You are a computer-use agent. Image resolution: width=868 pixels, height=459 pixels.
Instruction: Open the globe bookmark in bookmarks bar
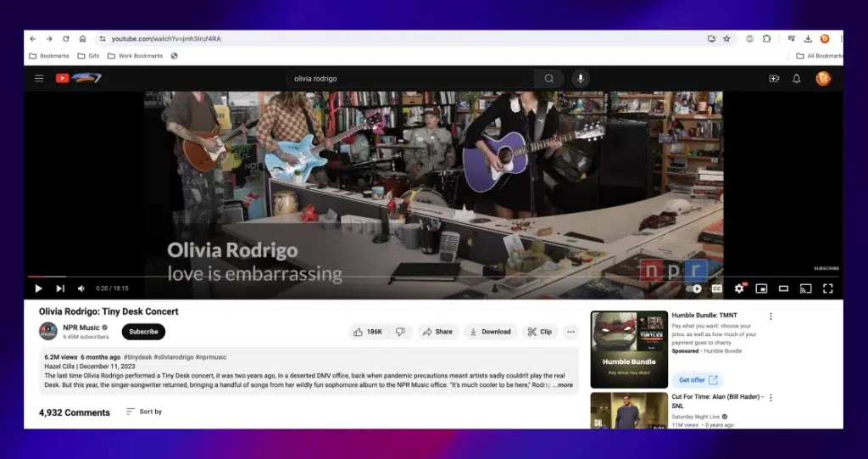tap(175, 56)
